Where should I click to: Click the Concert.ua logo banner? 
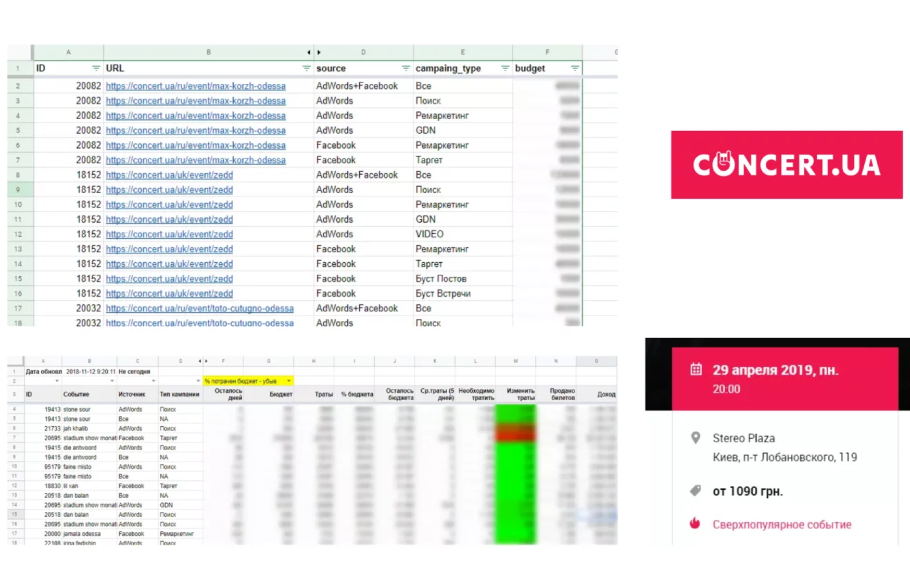(x=787, y=164)
